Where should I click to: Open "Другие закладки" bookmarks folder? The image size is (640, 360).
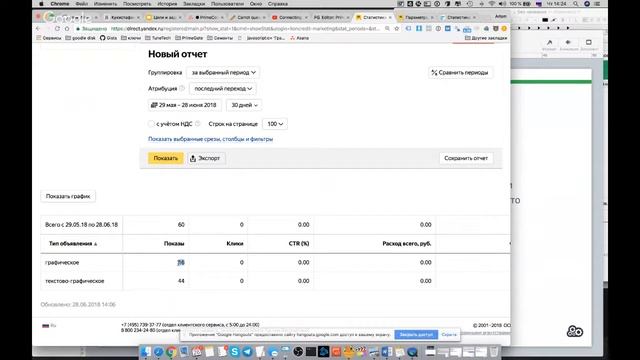point(486,38)
